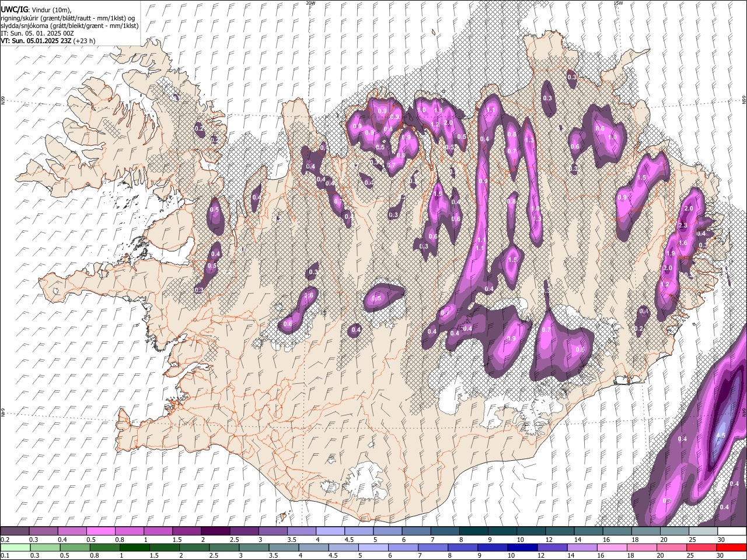
Task: Click the '1.5' tick label on the upper scale
Action: pyautogui.click(x=177, y=540)
